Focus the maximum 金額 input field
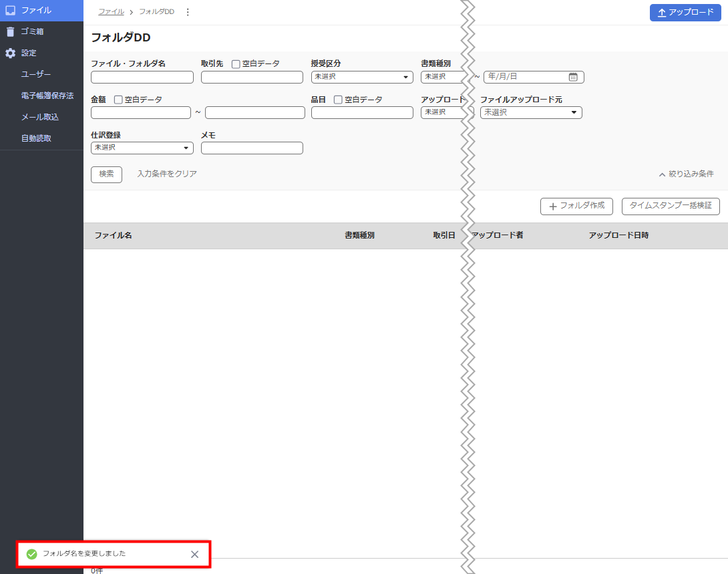This screenshot has width=728, height=574. [255, 112]
